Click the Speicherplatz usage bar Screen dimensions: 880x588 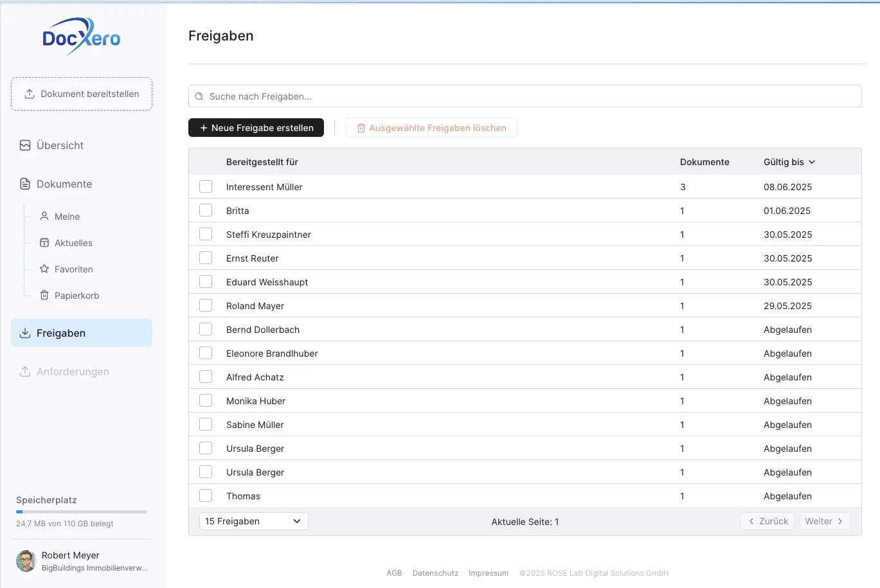tap(82, 512)
